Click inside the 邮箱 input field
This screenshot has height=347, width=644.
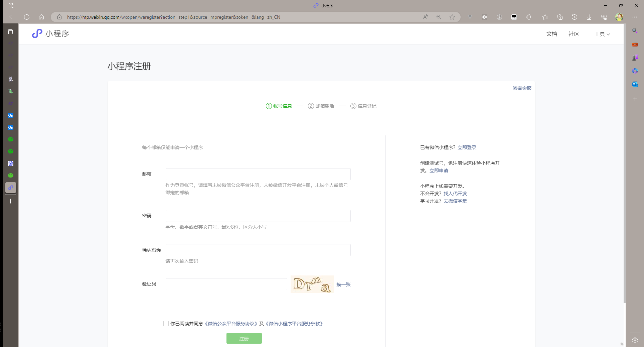[258, 174]
